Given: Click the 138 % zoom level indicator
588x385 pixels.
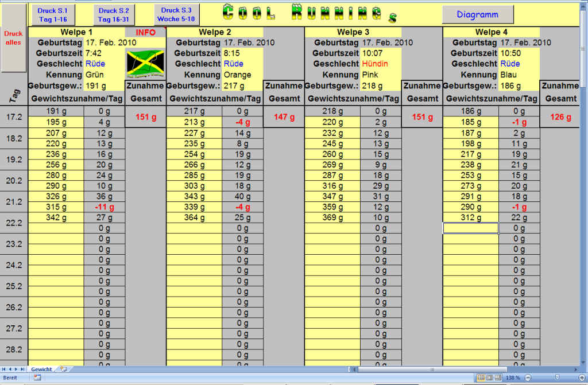Looking at the screenshot, I should click(x=513, y=378).
